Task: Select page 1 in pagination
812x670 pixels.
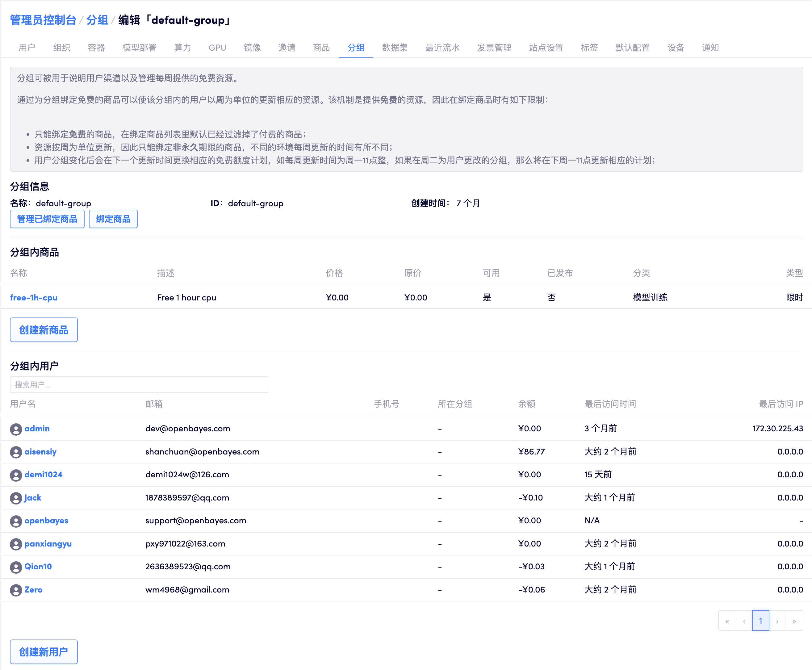Action: pos(760,621)
